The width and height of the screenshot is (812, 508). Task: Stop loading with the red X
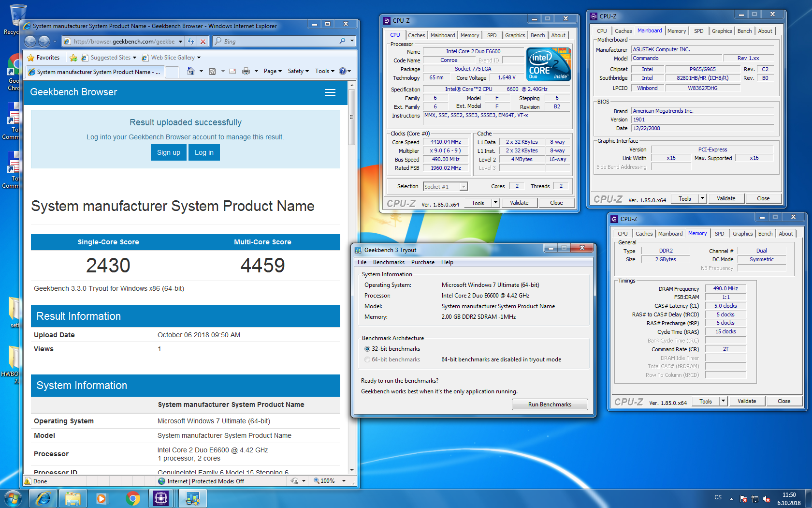pyautogui.click(x=203, y=42)
